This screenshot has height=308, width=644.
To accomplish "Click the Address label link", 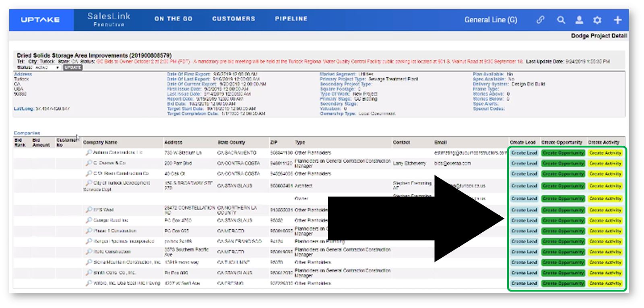I will [x=23, y=74].
